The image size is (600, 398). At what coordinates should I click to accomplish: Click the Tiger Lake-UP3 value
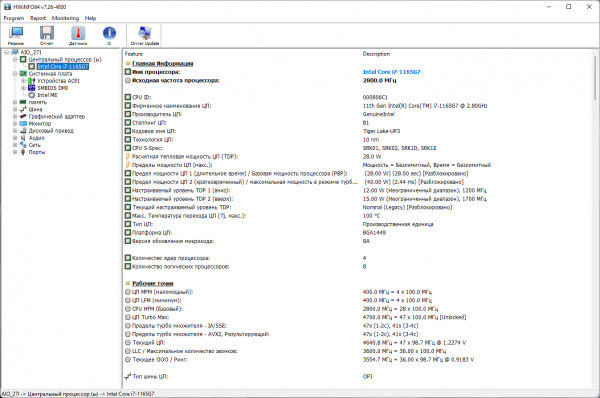[381, 131]
